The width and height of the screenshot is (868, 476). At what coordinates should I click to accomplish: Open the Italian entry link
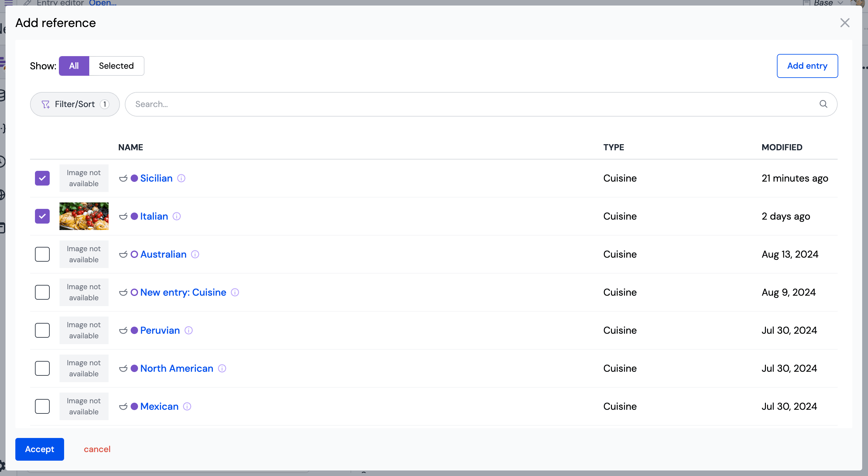(x=154, y=216)
